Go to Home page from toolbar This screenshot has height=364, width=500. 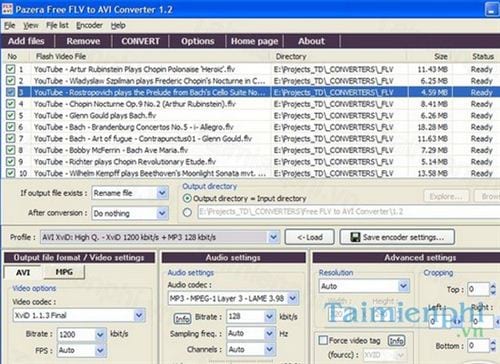pyautogui.click(x=254, y=41)
